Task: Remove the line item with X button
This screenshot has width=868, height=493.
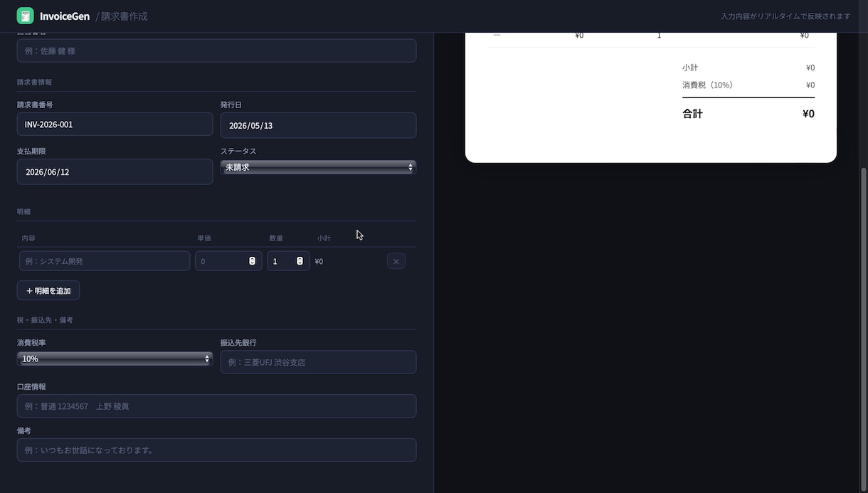Action: [x=396, y=261]
